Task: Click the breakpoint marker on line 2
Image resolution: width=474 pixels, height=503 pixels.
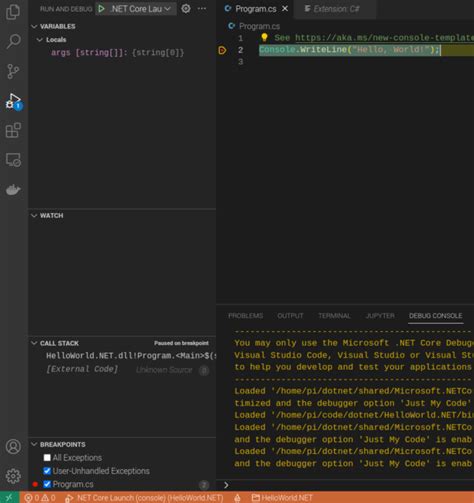Action: tap(222, 50)
